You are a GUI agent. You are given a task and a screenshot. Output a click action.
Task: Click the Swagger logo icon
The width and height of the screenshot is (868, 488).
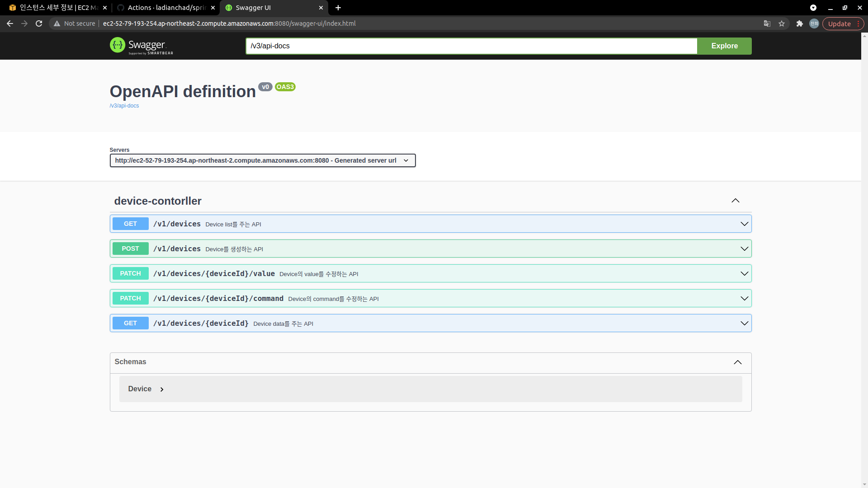click(118, 45)
